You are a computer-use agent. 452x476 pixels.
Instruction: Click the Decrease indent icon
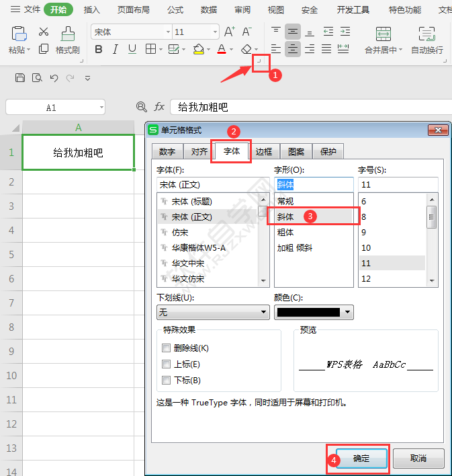(x=328, y=32)
